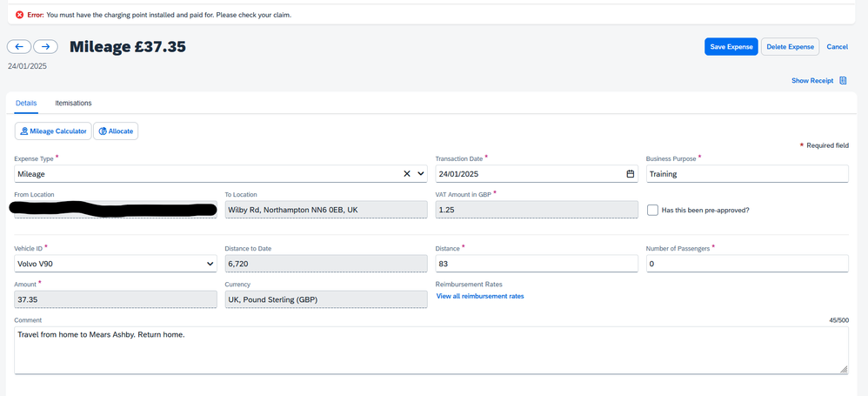Expand the Expense Type dropdown arrow

tap(421, 174)
